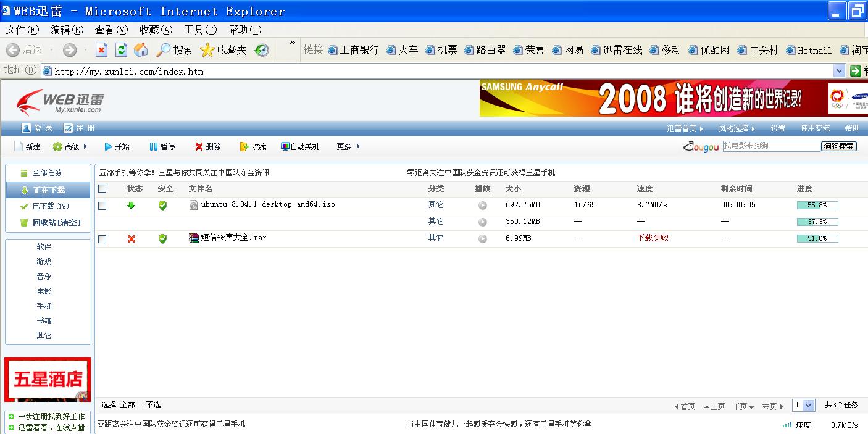Open the browser history icon

coord(262,50)
